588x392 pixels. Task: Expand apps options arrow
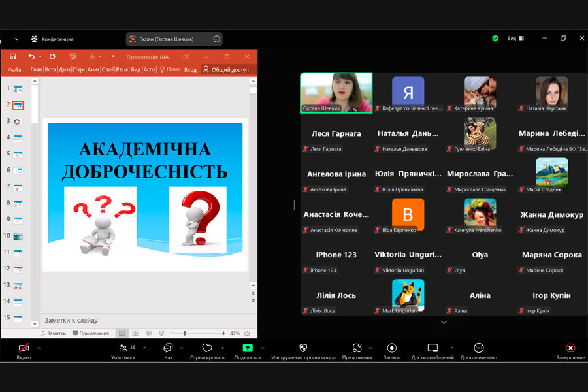370,348
